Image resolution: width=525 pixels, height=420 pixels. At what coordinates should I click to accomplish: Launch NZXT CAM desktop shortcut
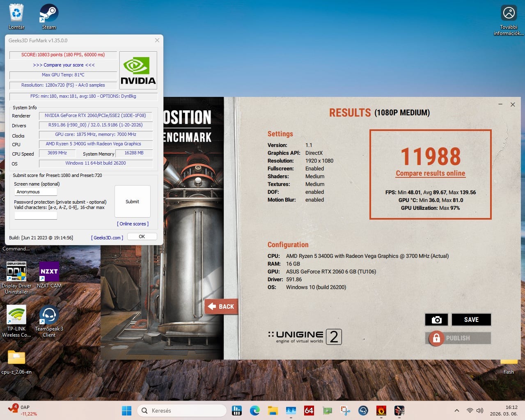[x=49, y=275]
